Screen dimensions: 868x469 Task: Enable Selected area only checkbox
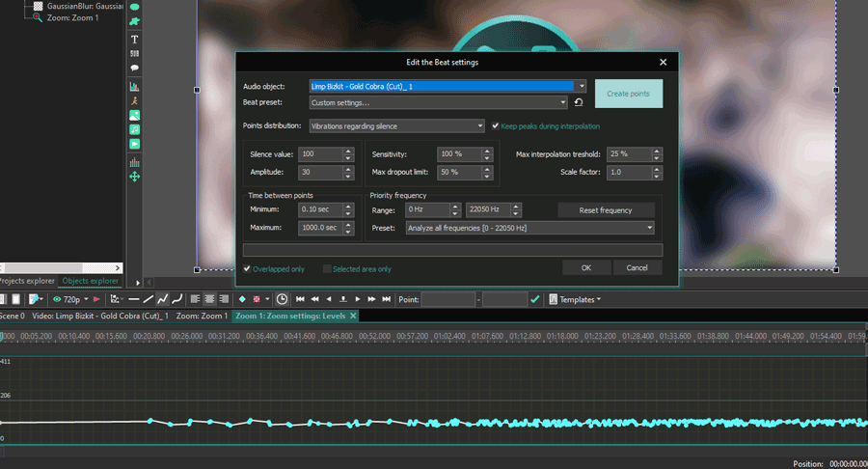[x=327, y=269]
